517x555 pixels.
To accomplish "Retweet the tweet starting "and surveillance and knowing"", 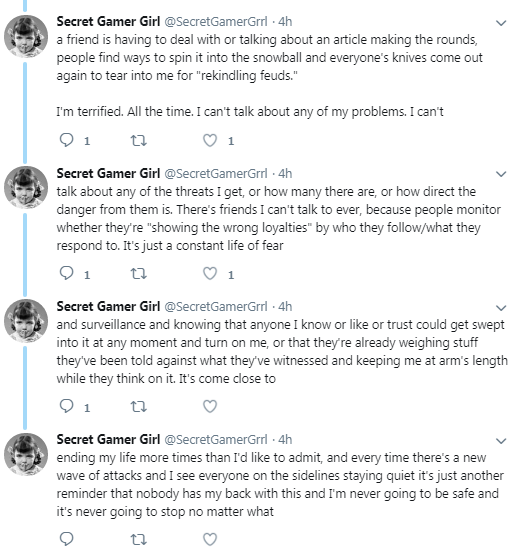I will (138, 406).
